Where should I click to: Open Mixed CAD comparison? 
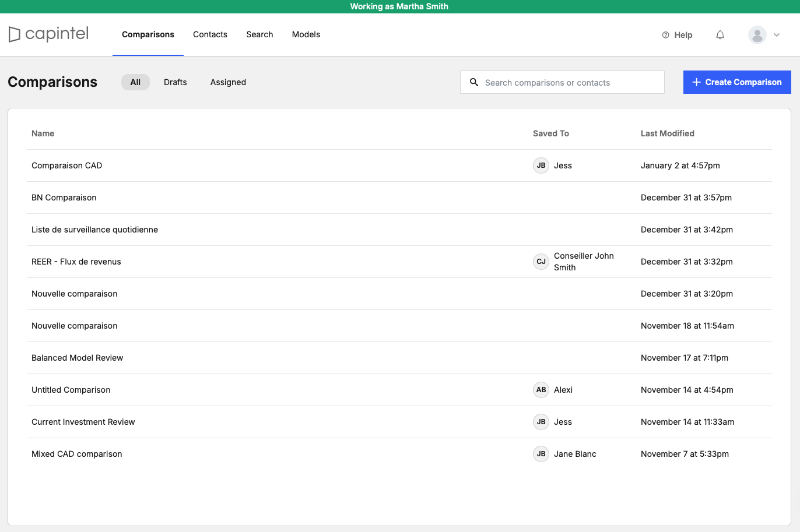(x=399, y=454)
